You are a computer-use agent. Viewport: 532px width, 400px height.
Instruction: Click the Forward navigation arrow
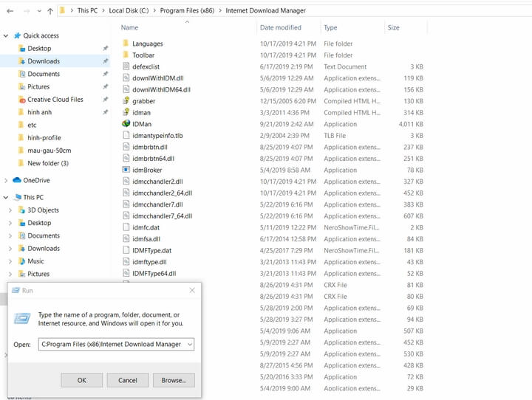pyautogui.click(x=27, y=11)
